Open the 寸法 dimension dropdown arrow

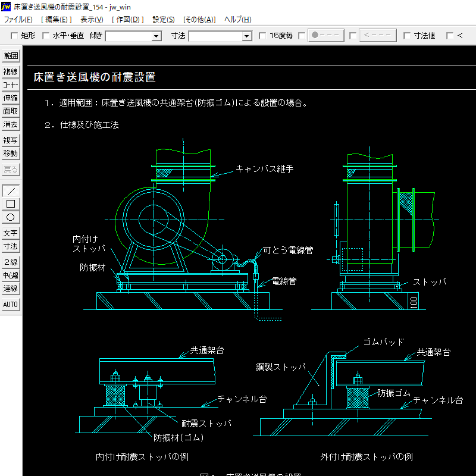(x=247, y=36)
